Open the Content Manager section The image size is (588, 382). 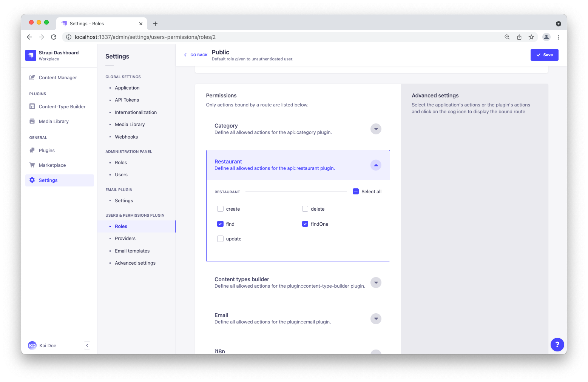tap(57, 77)
